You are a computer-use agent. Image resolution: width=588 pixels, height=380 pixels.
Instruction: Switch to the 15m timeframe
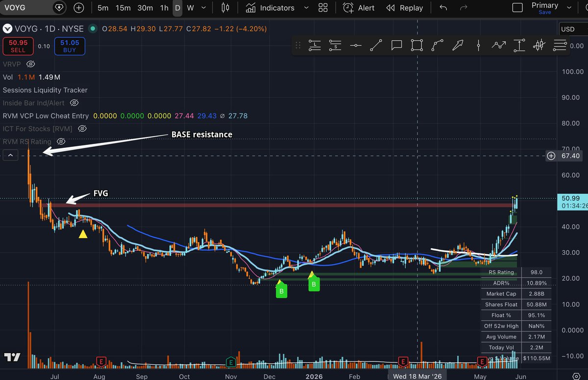(x=123, y=8)
